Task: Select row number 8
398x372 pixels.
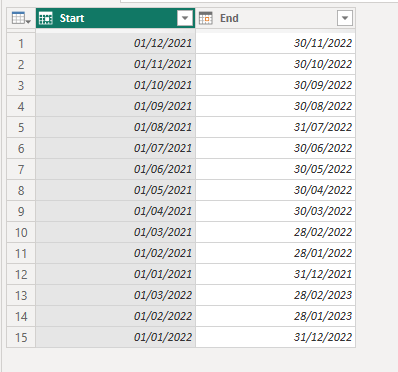Action: pyautogui.click(x=21, y=190)
